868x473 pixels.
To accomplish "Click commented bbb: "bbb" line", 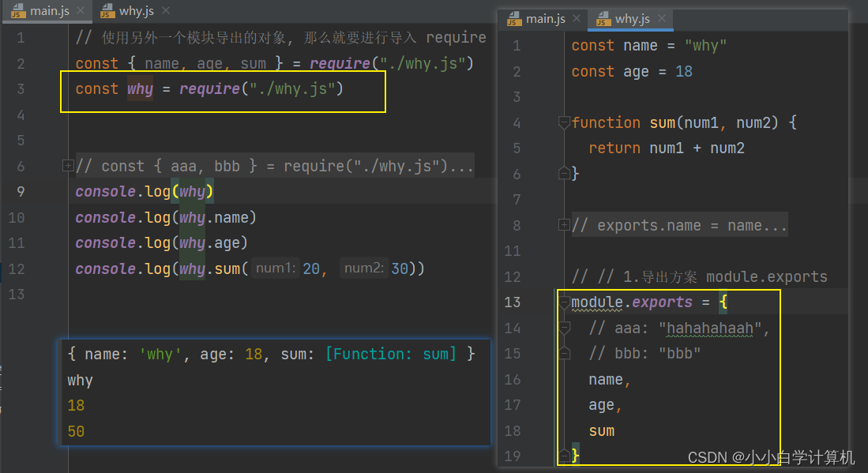I will pyautogui.click(x=645, y=353).
